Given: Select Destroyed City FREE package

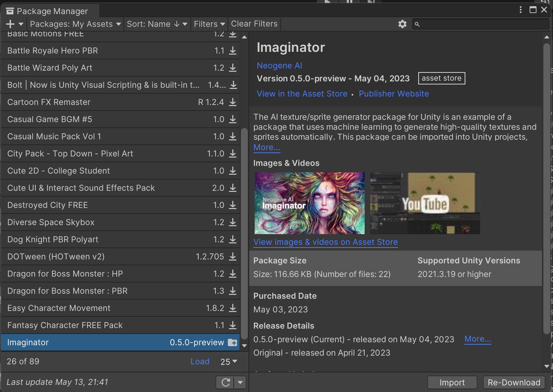Looking at the screenshot, I should pos(120,205).
